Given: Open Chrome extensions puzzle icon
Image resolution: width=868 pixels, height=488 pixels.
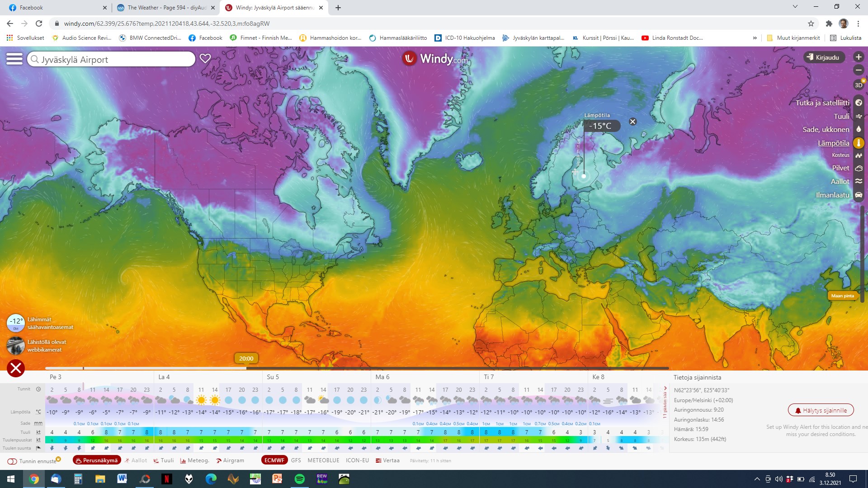Looking at the screenshot, I should pyautogui.click(x=829, y=23).
